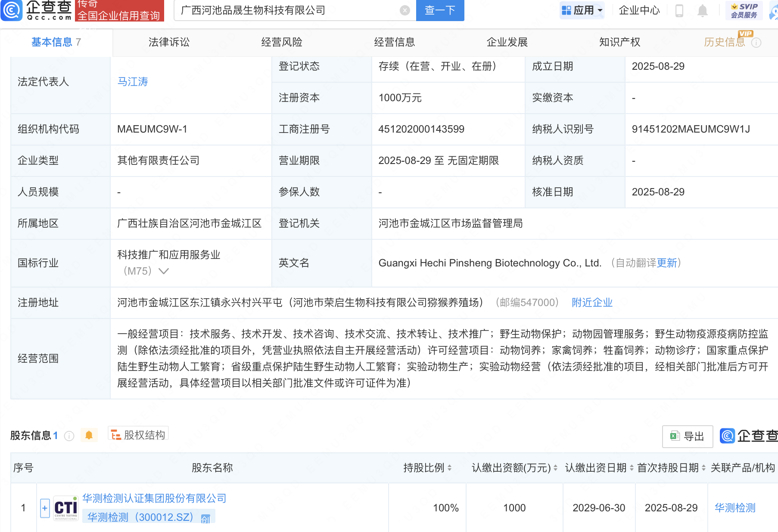This screenshot has height=532, width=778.
Task: Switch to the 企业发展 tab
Action: coord(507,42)
